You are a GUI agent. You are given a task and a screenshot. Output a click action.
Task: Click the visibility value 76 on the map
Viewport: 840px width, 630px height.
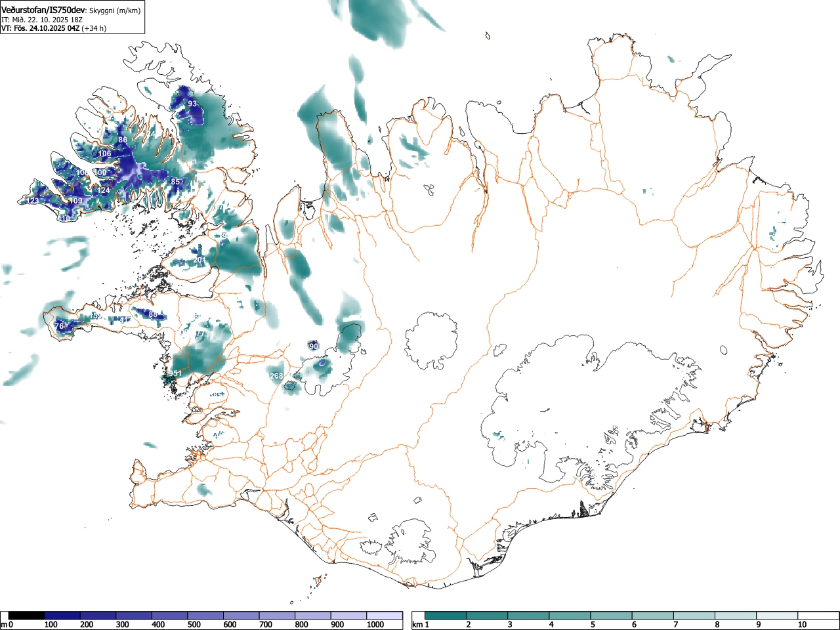(x=59, y=326)
